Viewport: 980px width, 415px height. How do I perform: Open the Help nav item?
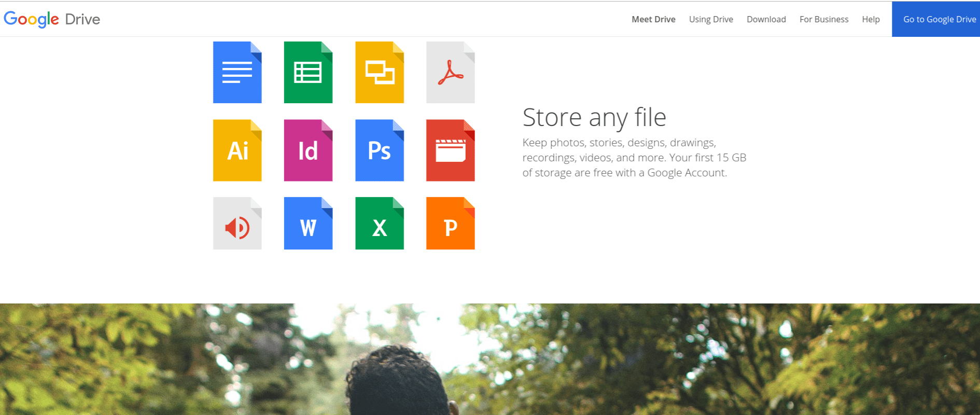(871, 19)
